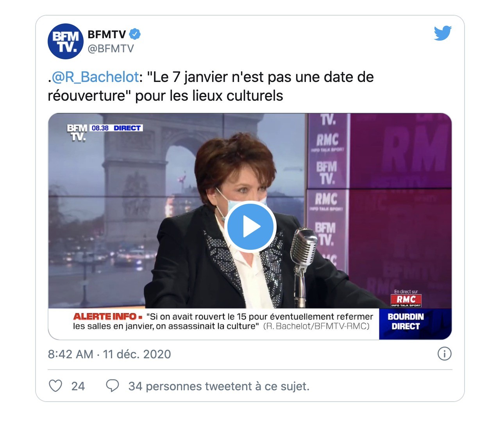Open the @BFMTV handle link

pos(111,49)
